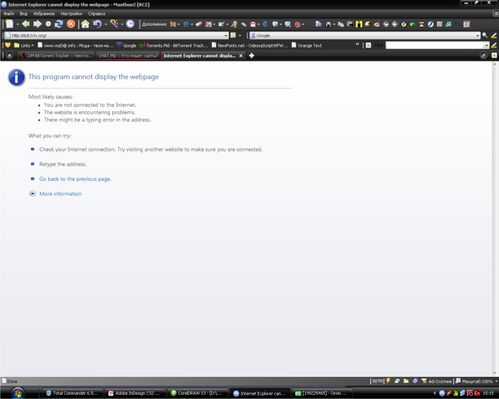499x399 pixels.
Task: Click the Google search field
Action: pyautogui.click(x=365, y=35)
